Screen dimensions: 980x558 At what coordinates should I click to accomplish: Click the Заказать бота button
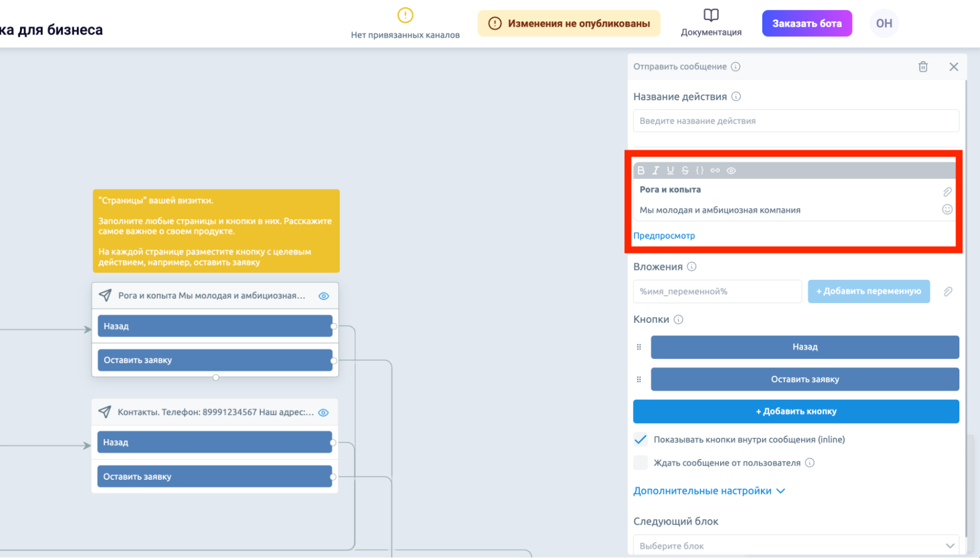point(807,23)
